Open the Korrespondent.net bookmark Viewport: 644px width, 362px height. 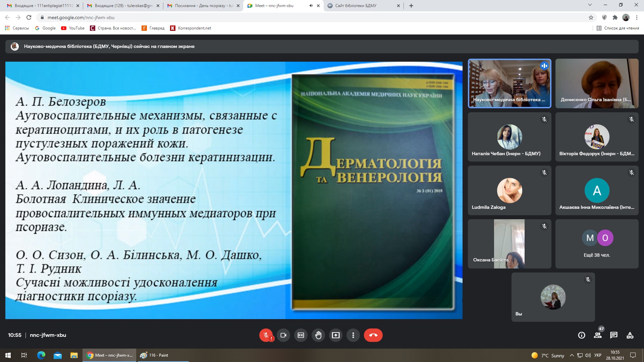click(x=191, y=28)
